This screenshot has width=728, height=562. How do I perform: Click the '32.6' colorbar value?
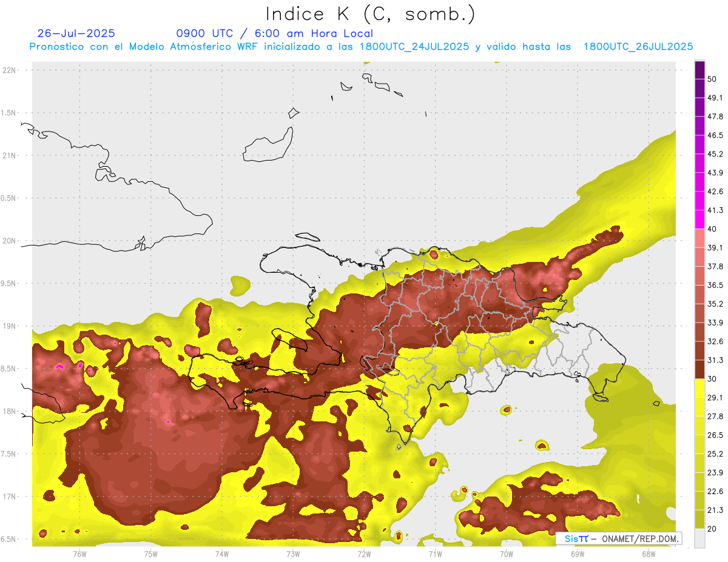(715, 341)
